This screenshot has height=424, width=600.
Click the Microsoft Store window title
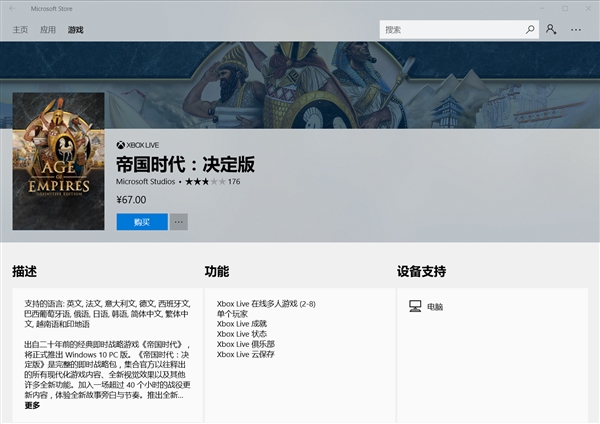[x=51, y=8]
